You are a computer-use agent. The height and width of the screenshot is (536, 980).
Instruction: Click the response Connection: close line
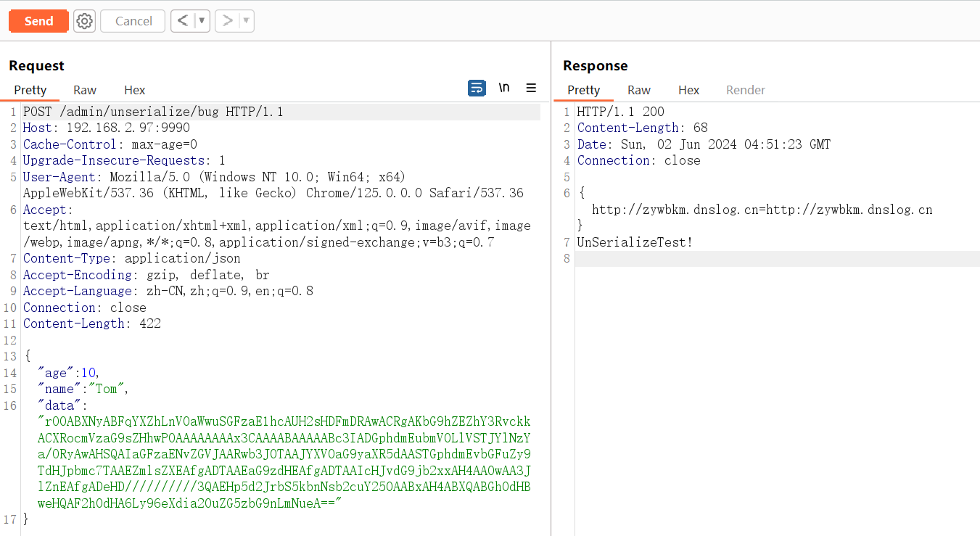click(639, 160)
